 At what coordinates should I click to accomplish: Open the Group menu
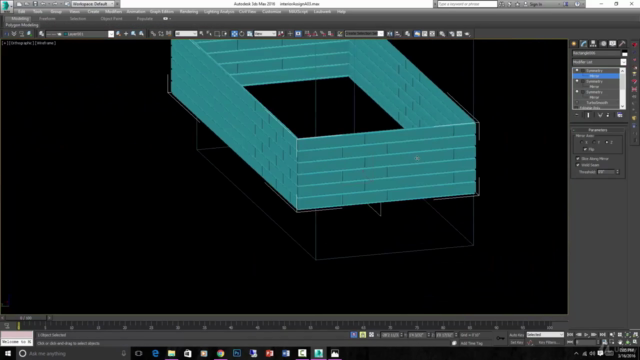point(56,12)
